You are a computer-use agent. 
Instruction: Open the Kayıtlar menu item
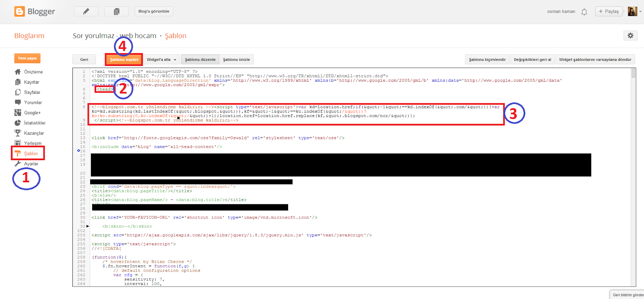click(x=32, y=82)
